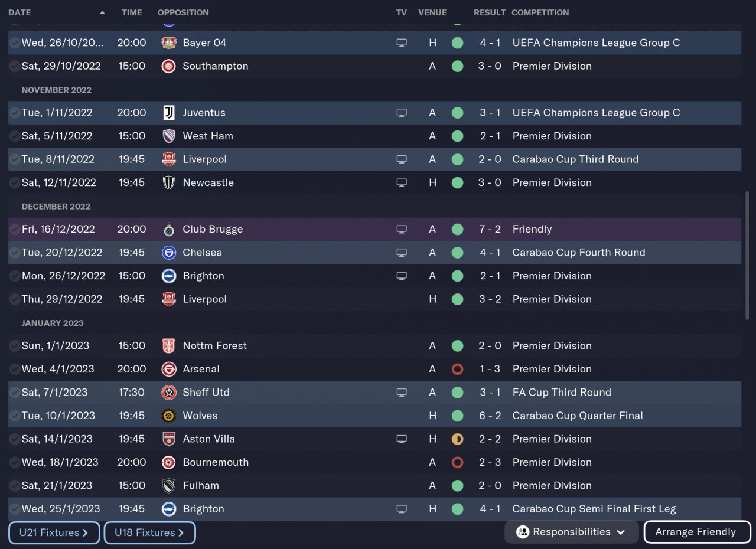
Task: Open the U18 Fixtures button
Action: point(149,532)
